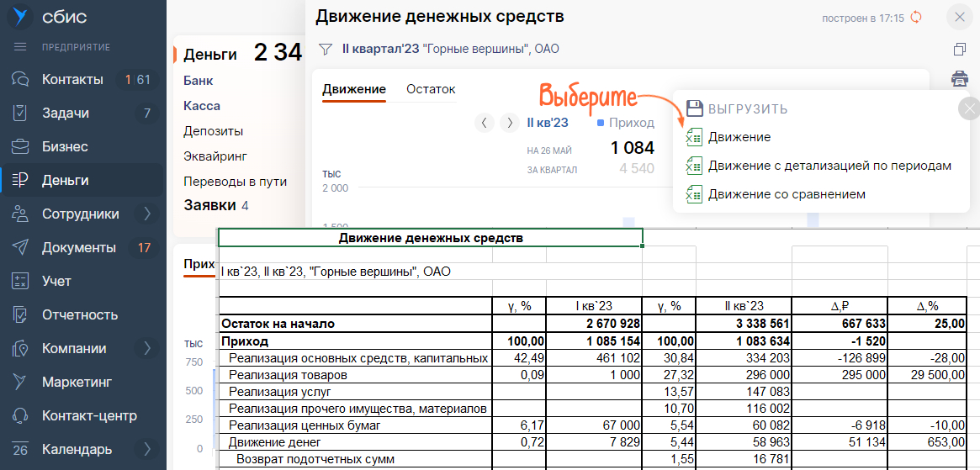980x470 pixels.
Task: Click the Маркетинг sidebar icon
Action: click(x=21, y=383)
